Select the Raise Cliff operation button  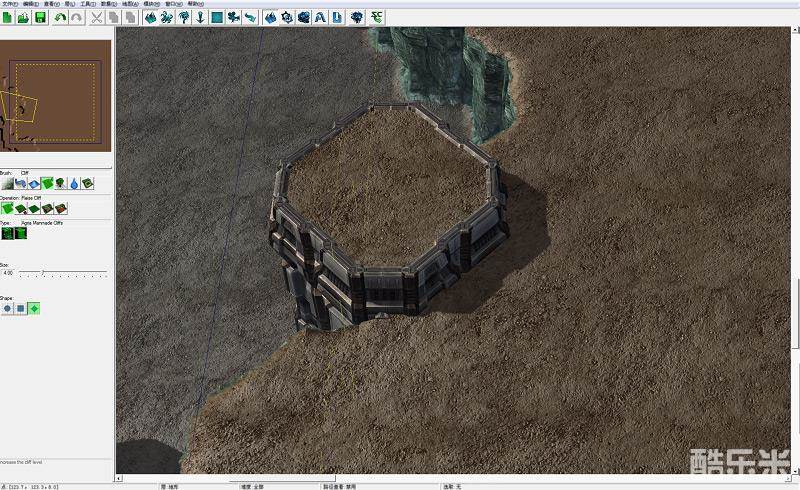(7, 208)
